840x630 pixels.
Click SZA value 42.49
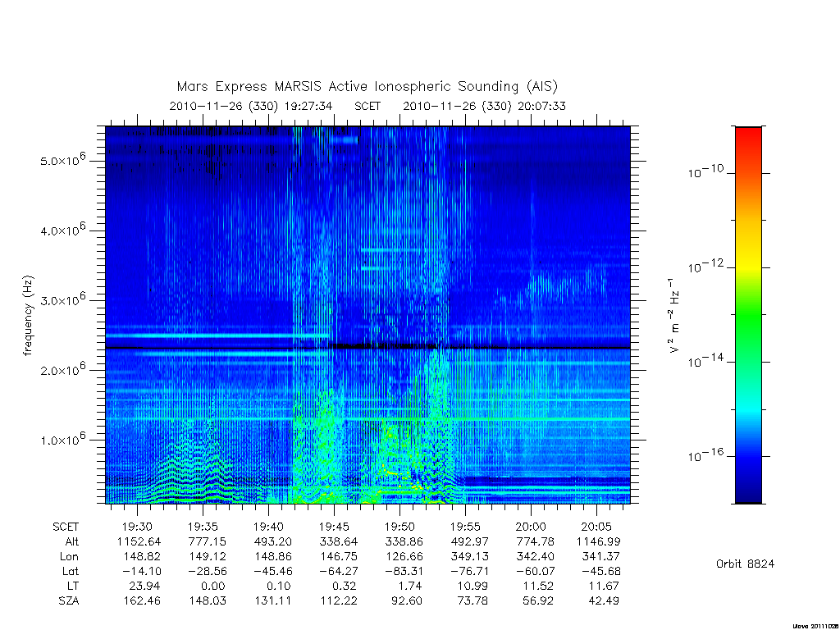pyautogui.click(x=604, y=601)
